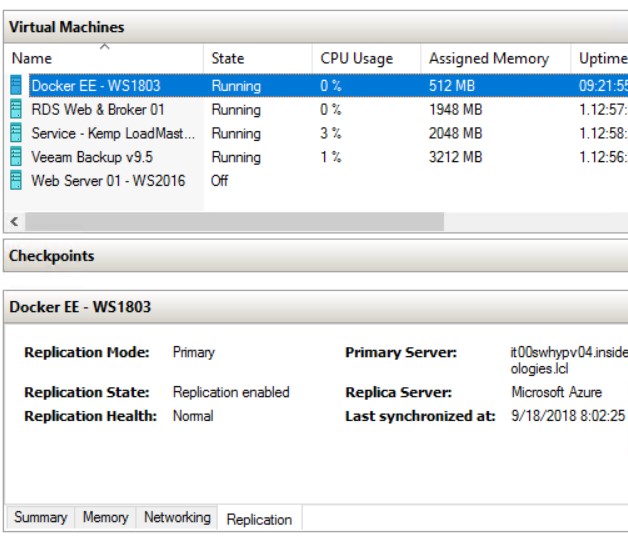Click the Normal replication health value
The image size is (628, 541).
click(193, 416)
